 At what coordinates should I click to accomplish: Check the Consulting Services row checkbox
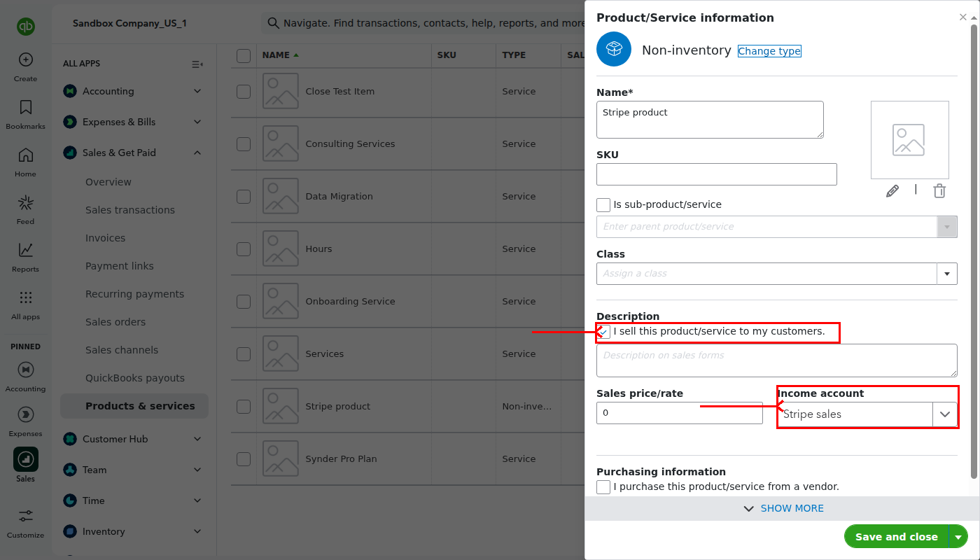(x=244, y=144)
